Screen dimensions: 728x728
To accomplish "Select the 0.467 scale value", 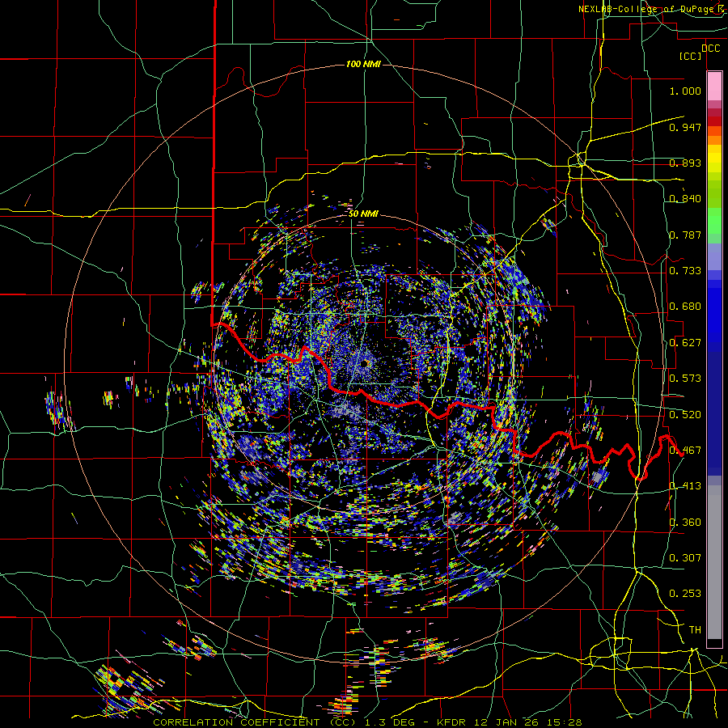I will 685,451.
